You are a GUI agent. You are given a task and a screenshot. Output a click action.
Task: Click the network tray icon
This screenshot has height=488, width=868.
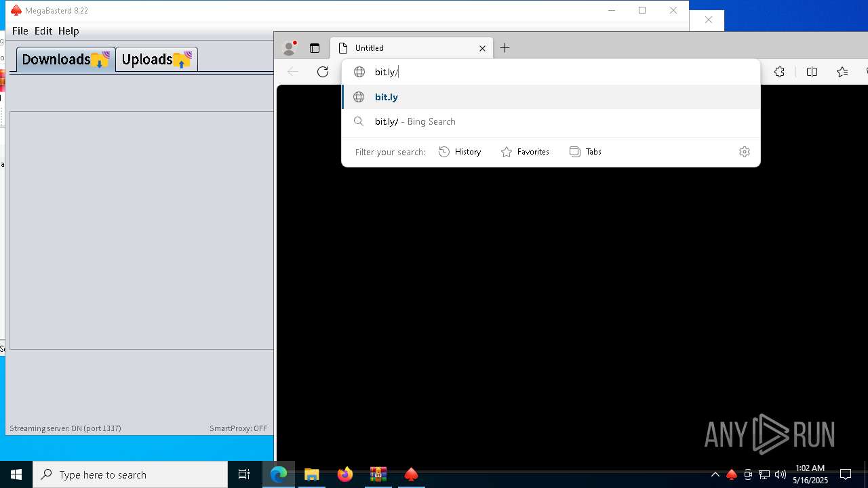pyautogui.click(x=764, y=474)
